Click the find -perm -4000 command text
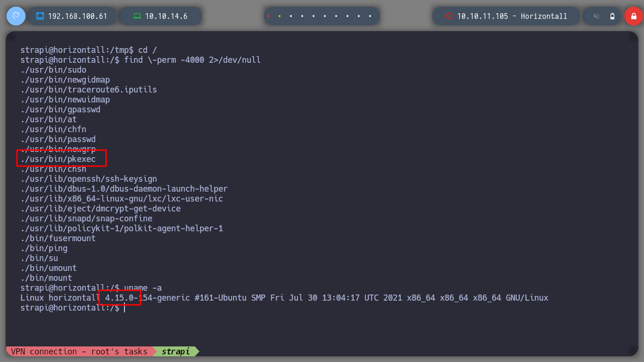The width and height of the screenshot is (644, 362). (192, 60)
